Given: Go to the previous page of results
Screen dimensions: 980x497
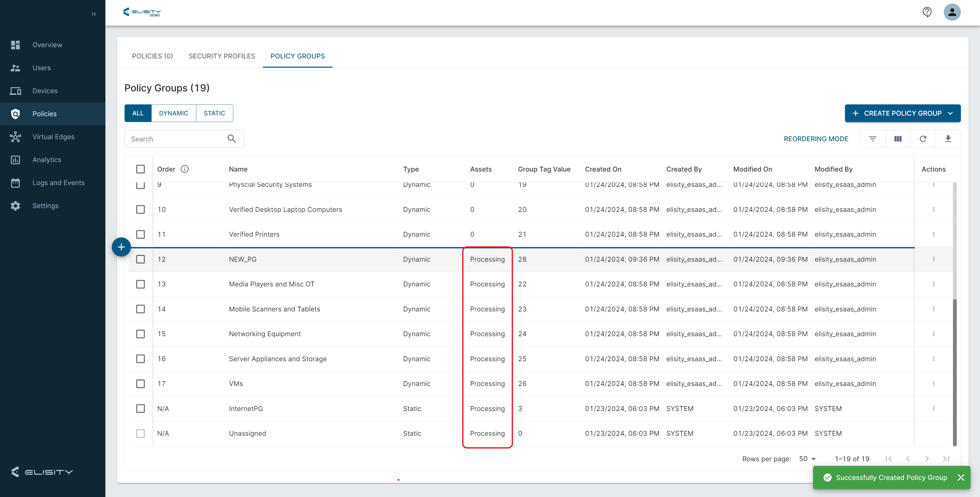Looking at the screenshot, I should point(908,459).
